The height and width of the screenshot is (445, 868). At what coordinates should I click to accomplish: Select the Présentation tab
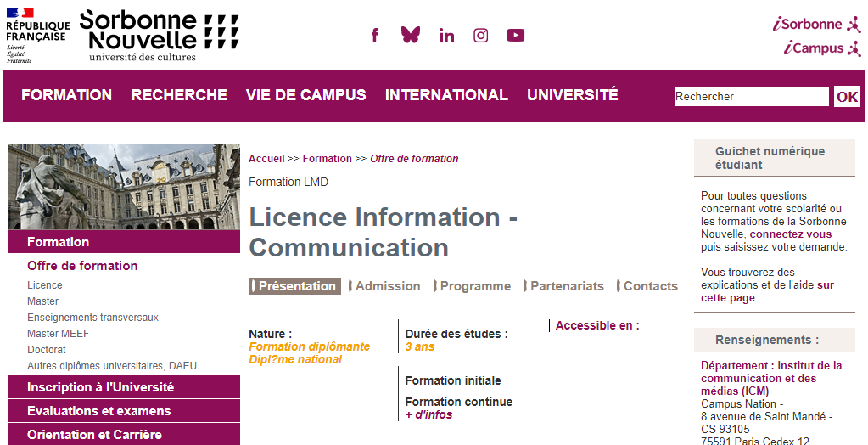tap(294, 286)
